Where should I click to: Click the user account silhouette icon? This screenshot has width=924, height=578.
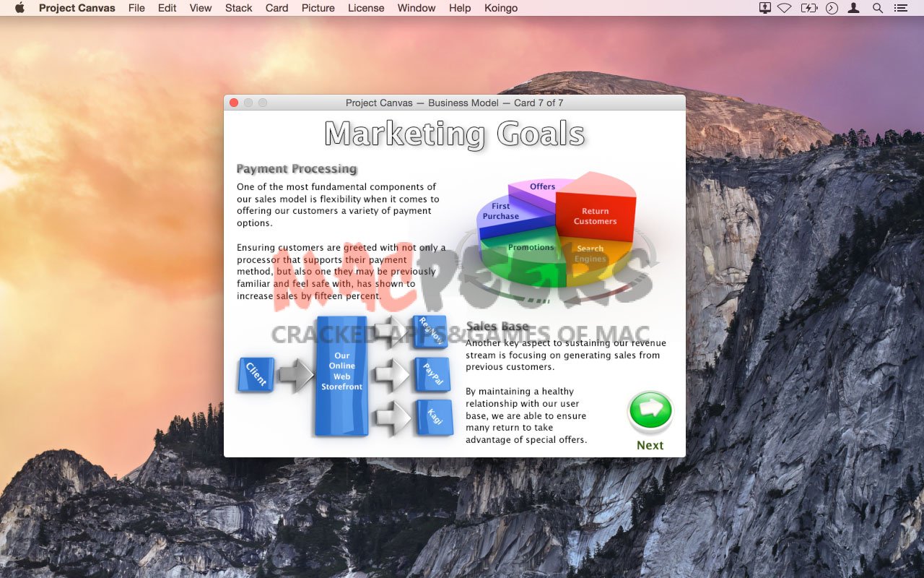[x=854, y=8]
